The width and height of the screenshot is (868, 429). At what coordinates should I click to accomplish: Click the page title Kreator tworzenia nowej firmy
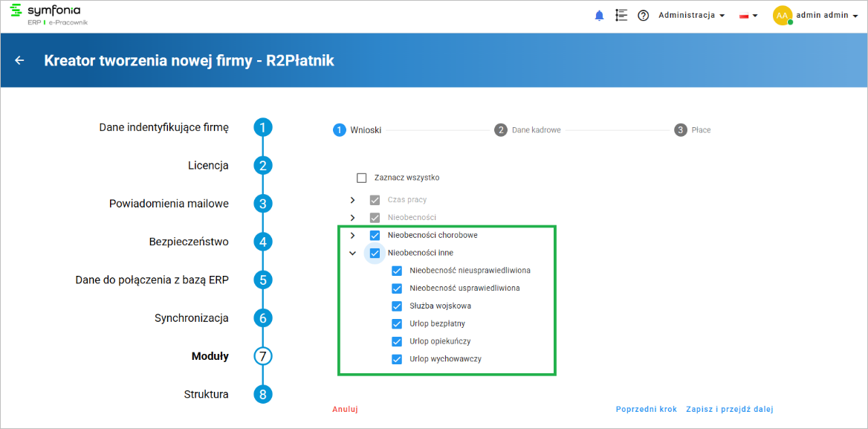pyautogui.click(x=190, y=60)
